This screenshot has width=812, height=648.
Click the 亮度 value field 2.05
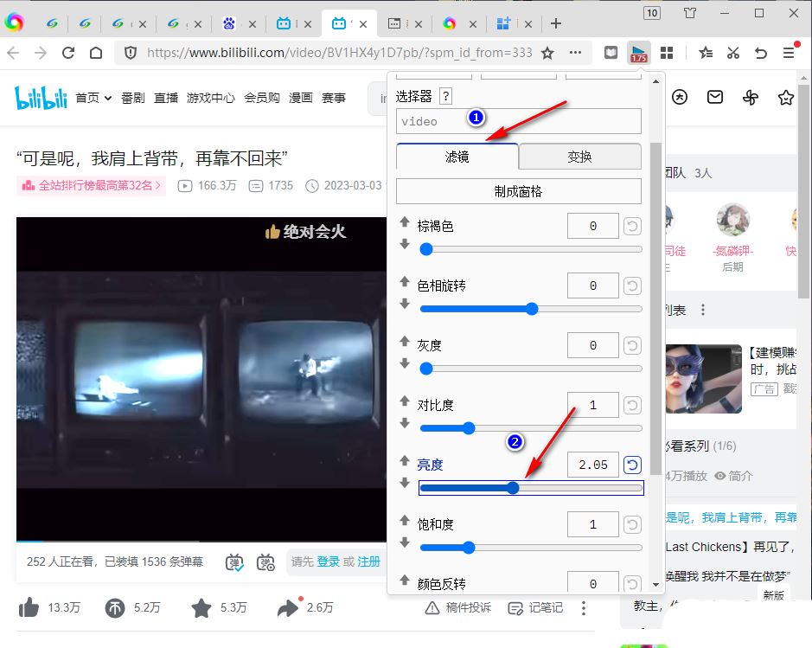pos(593,465)
